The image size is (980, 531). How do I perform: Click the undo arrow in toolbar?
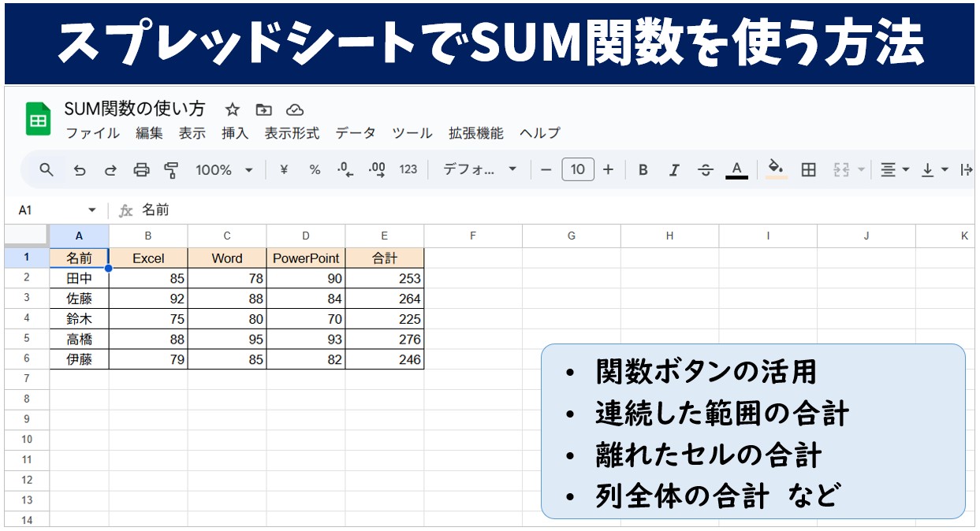click(x=79, y=169)
